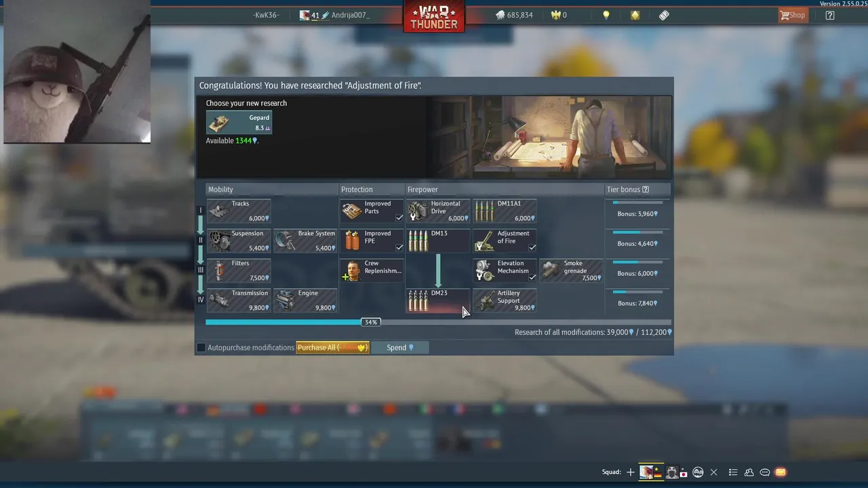Click the Available 1344 research points text
This screenshot has height=488, width=868.
click(x=232, y=141)
